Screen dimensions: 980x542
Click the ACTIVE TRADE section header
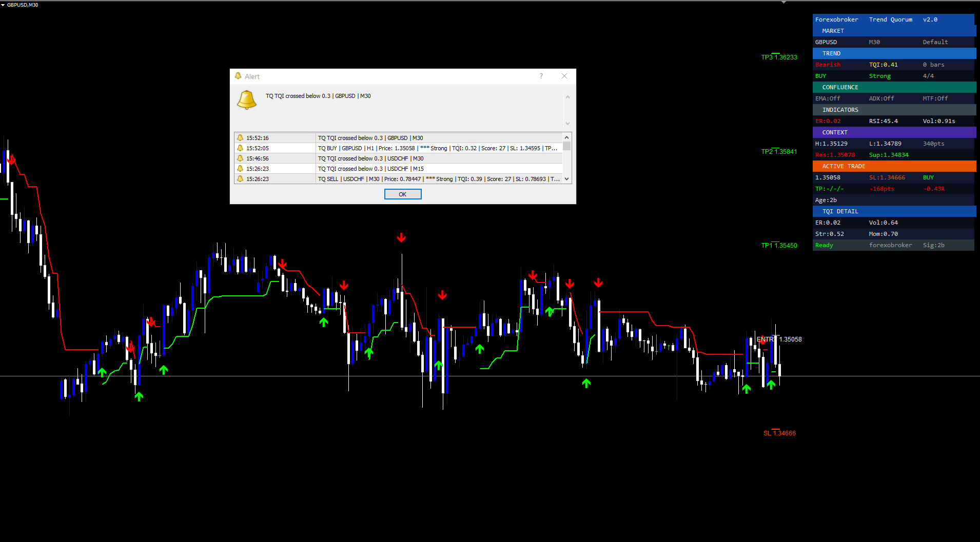(894, 166)
